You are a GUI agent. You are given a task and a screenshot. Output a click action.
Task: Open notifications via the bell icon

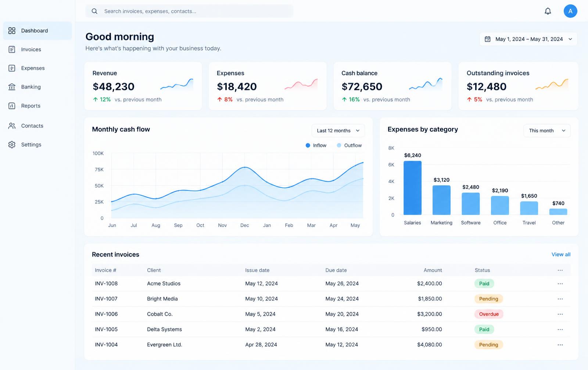click(x=548, y=11)
